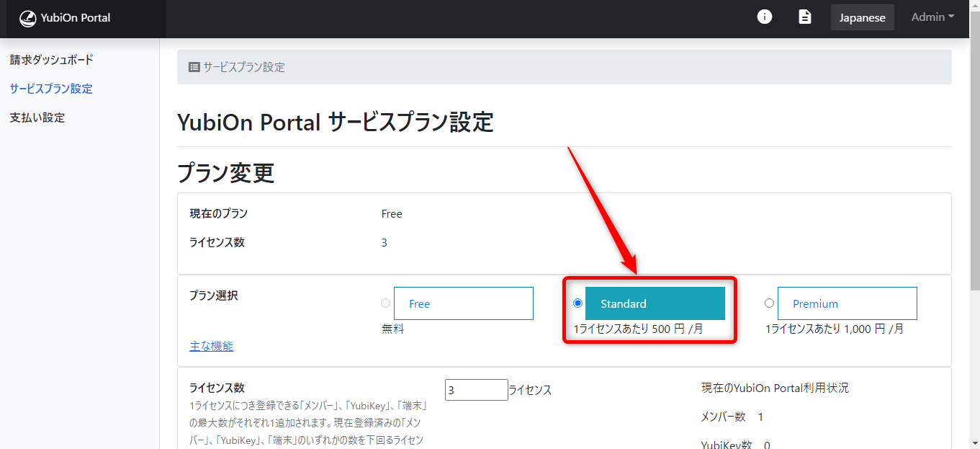Choose the Premium plan box

click(847, 303)
